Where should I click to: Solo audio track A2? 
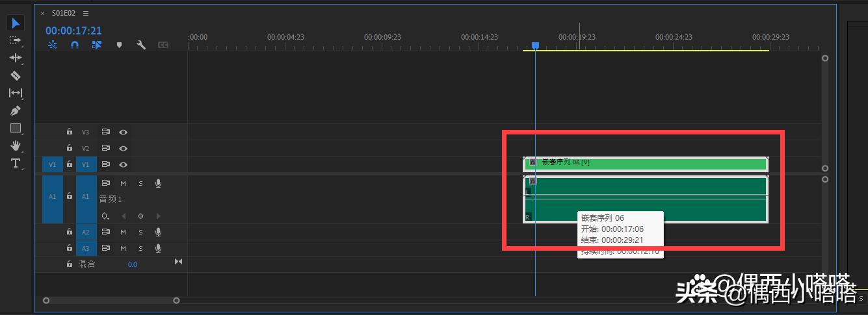coord(140,232)
